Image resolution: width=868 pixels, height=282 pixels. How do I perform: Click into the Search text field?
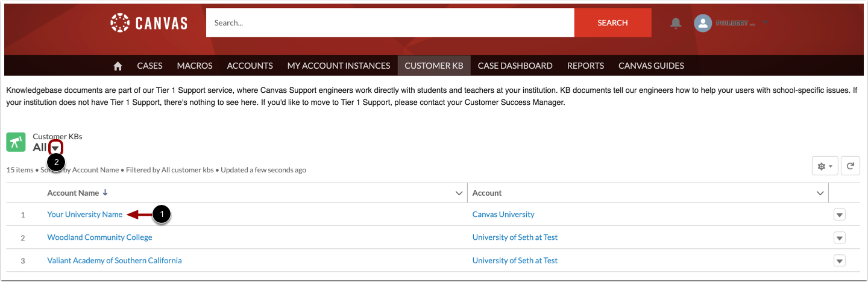[390, 23]
